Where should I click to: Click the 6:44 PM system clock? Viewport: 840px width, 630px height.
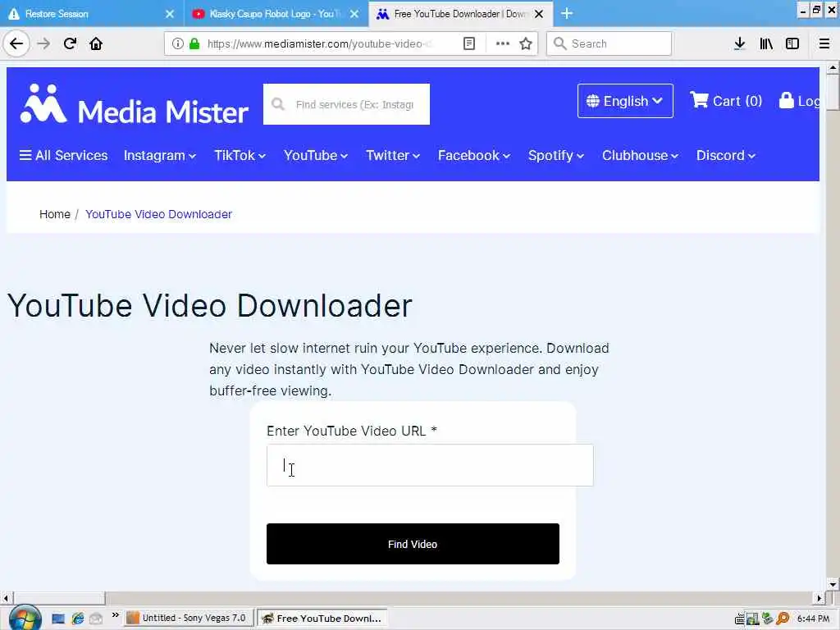(813, 619)
